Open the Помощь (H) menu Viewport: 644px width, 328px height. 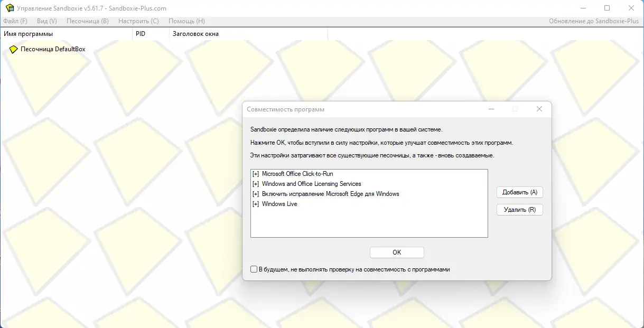pyautogui.click(x=186, y=21)
